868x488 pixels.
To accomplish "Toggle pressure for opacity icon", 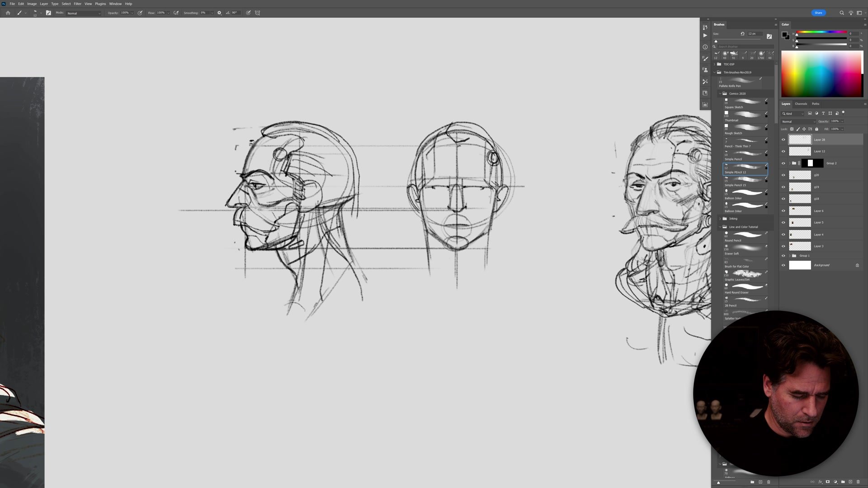I will point(140,13).
